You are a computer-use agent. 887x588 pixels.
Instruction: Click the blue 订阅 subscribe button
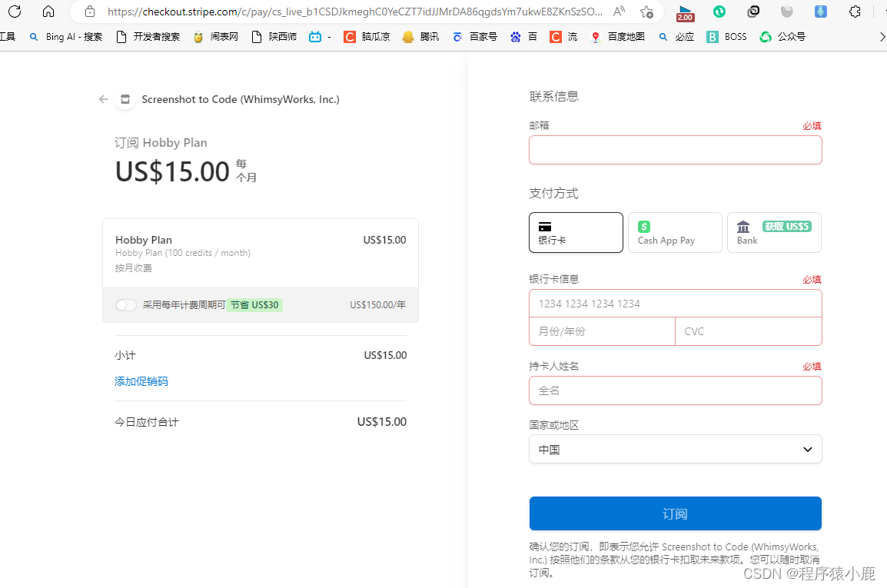[676, 514]
